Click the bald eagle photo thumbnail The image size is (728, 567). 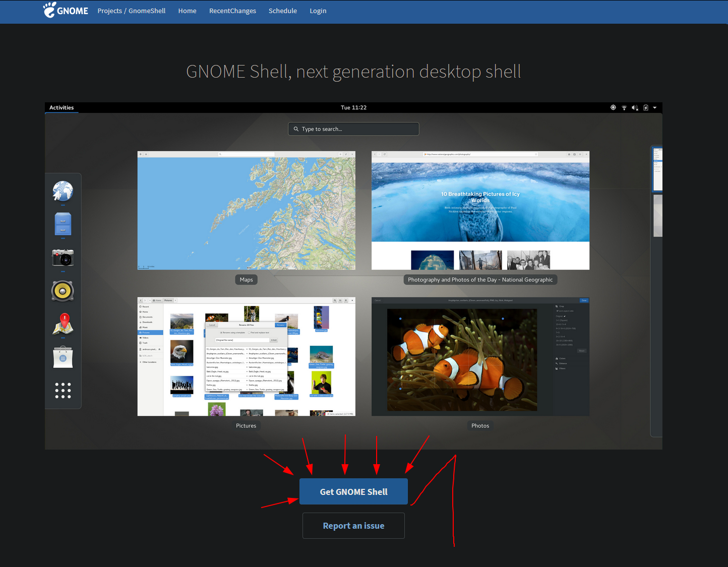181,351
